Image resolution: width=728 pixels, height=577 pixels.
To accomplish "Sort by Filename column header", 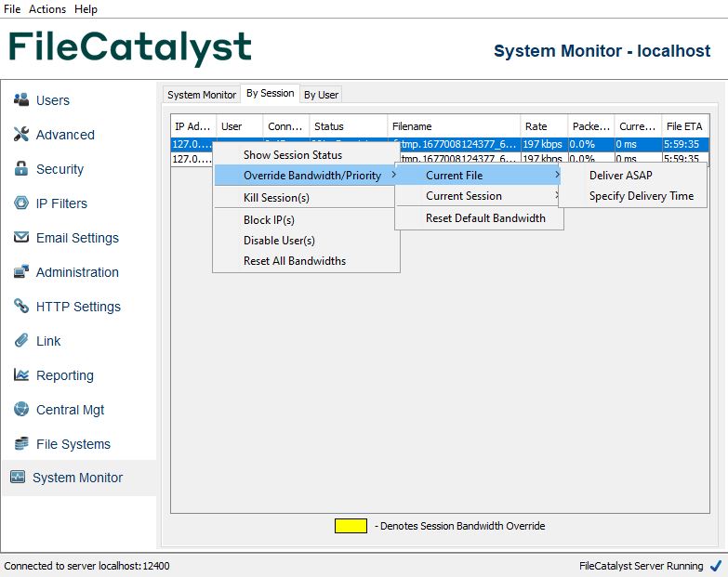I will (454, 126).
